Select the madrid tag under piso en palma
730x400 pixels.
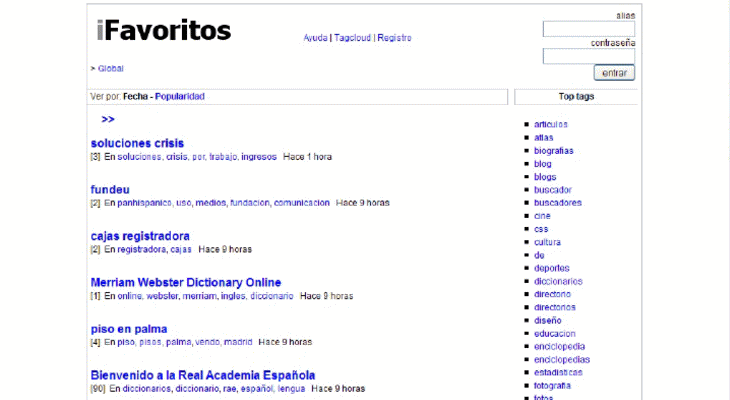point(238,342)
